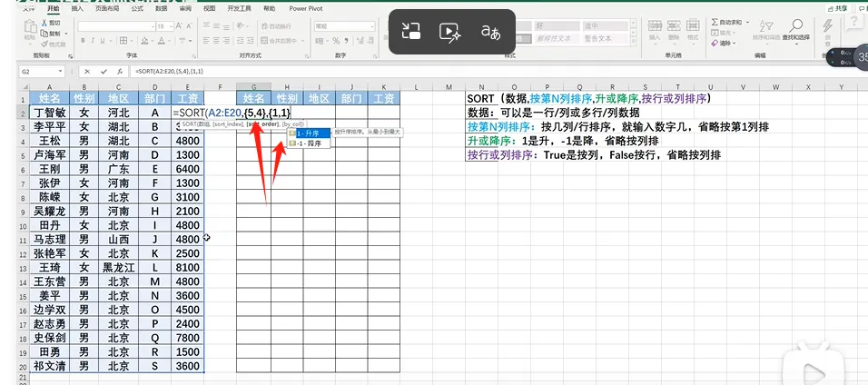Viewport: 868px width, 385px height.
Task: Click the top align icon
Action: [206, 25]
